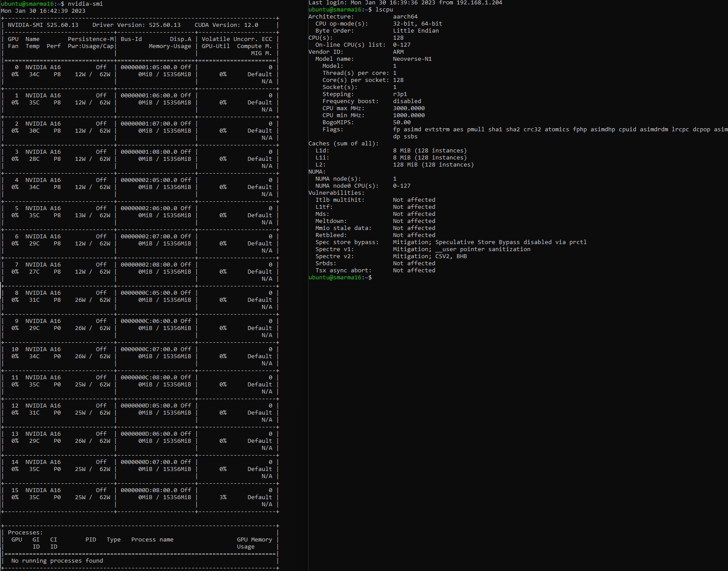Image resolution: width=728 pixels, height=571 pixels.
Task: Click the 'MIG M.' header text
Action: [x=262, y=53]
